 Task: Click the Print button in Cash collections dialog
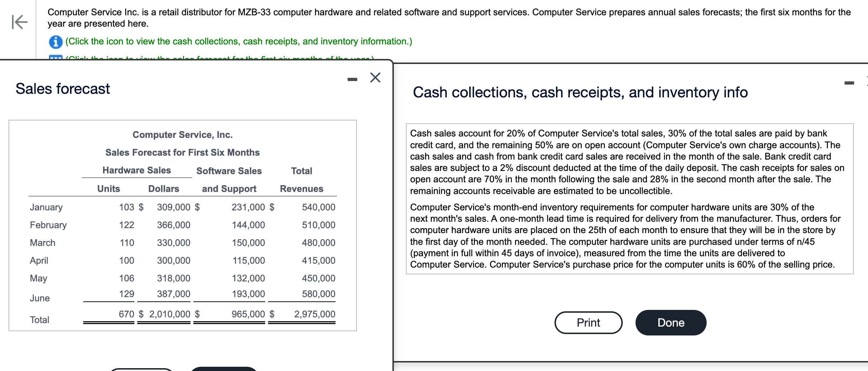click(x=588, y=323)
